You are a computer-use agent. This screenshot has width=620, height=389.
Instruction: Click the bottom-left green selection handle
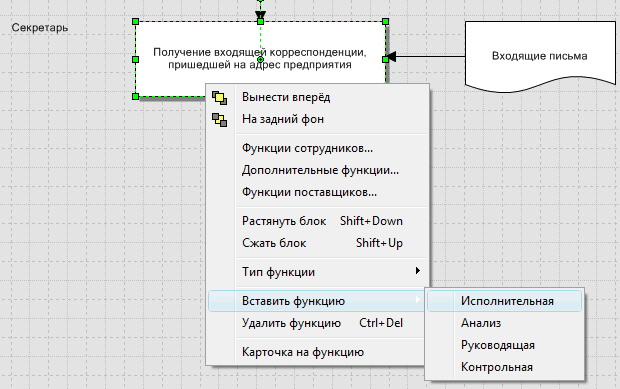[x=136, y=96]
